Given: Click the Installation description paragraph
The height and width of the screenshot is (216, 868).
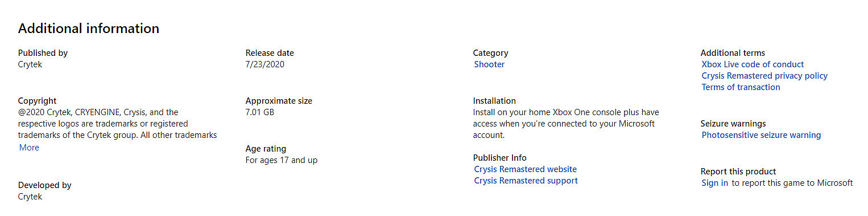Looking at the screenshot, I should [x=566, y=124].
